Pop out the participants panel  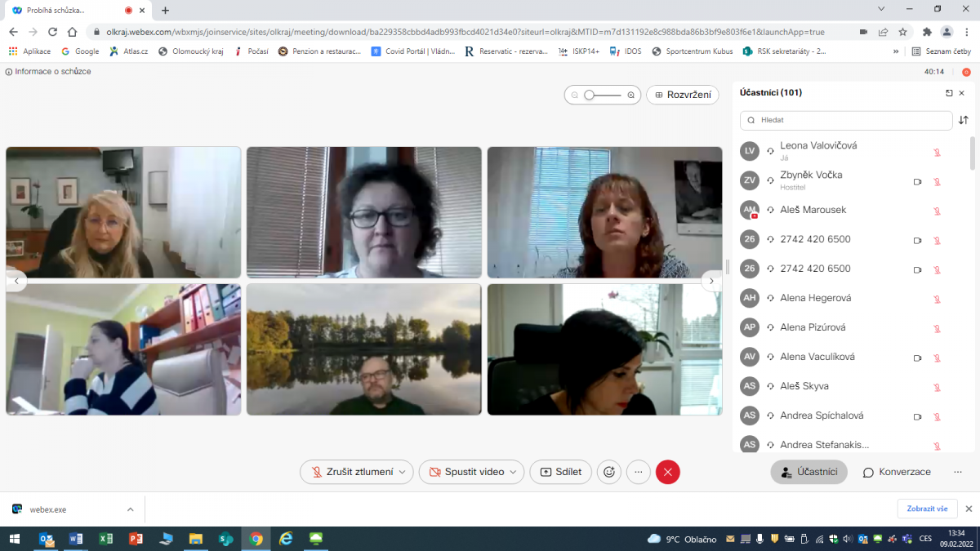tap(949, 93)
